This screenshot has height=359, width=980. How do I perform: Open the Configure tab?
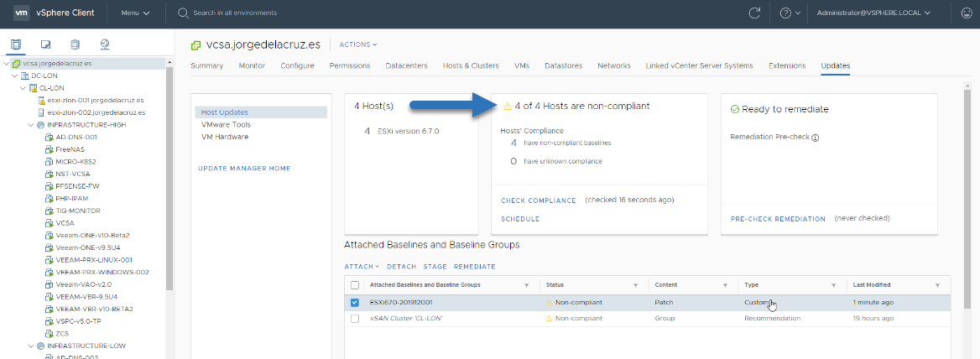coord(298,65)
